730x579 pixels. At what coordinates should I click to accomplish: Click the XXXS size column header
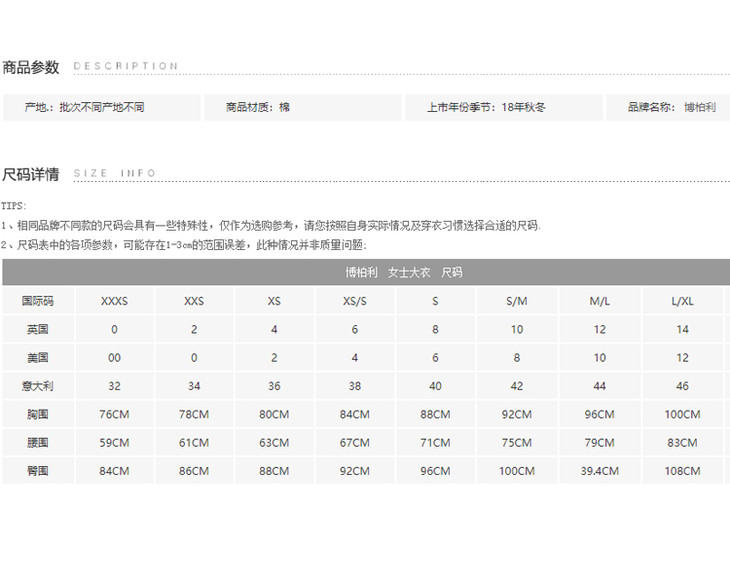[114, 301]
